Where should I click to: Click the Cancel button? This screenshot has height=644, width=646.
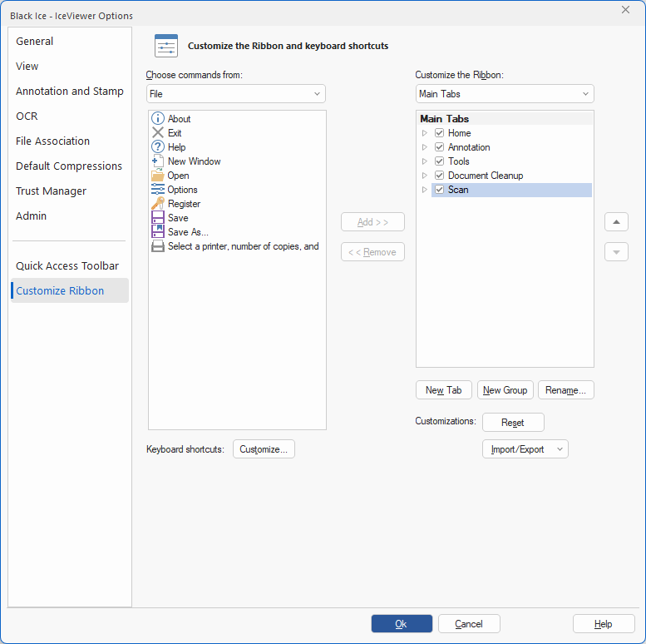(x=469, y=624)
